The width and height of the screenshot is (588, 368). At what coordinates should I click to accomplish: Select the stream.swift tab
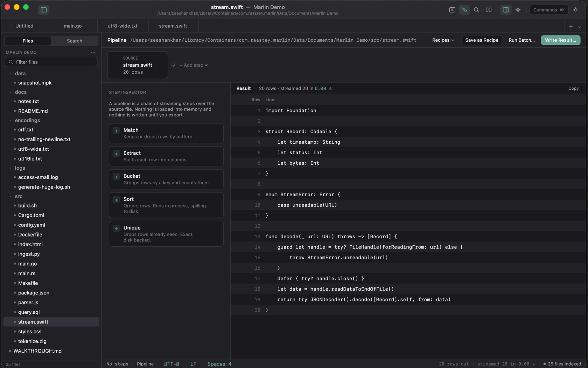click(173, 26)
